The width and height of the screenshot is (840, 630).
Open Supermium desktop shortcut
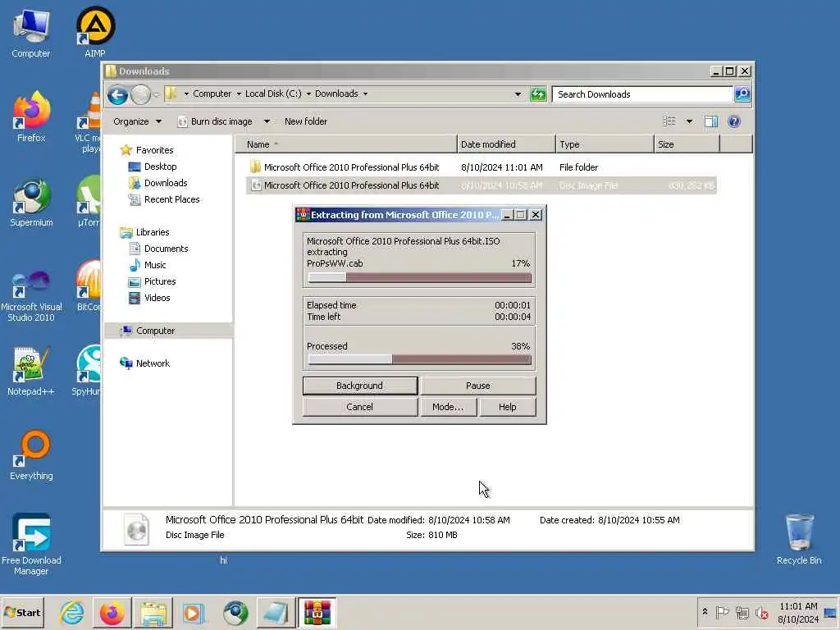pyautogui.click(x=31, y=203)
